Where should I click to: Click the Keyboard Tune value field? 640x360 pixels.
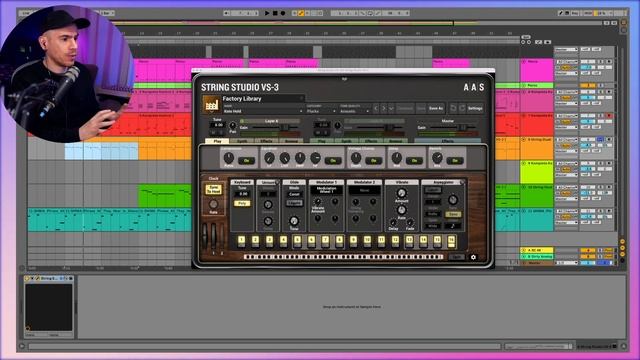click(x=242, y=194)
